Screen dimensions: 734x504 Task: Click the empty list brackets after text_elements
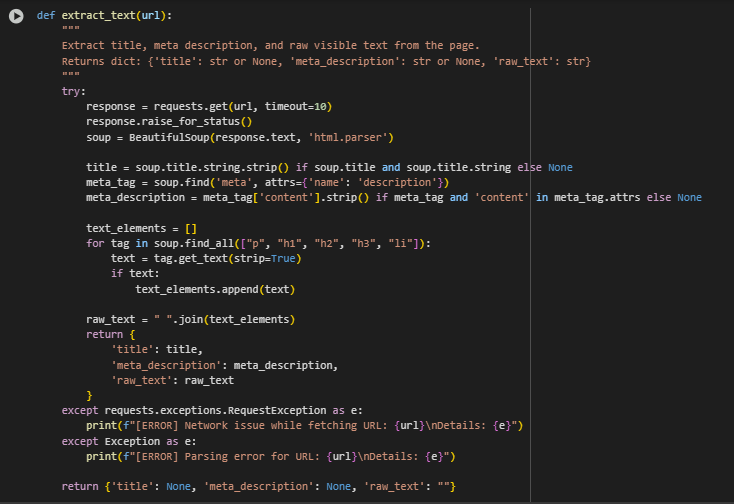(191, 228)
